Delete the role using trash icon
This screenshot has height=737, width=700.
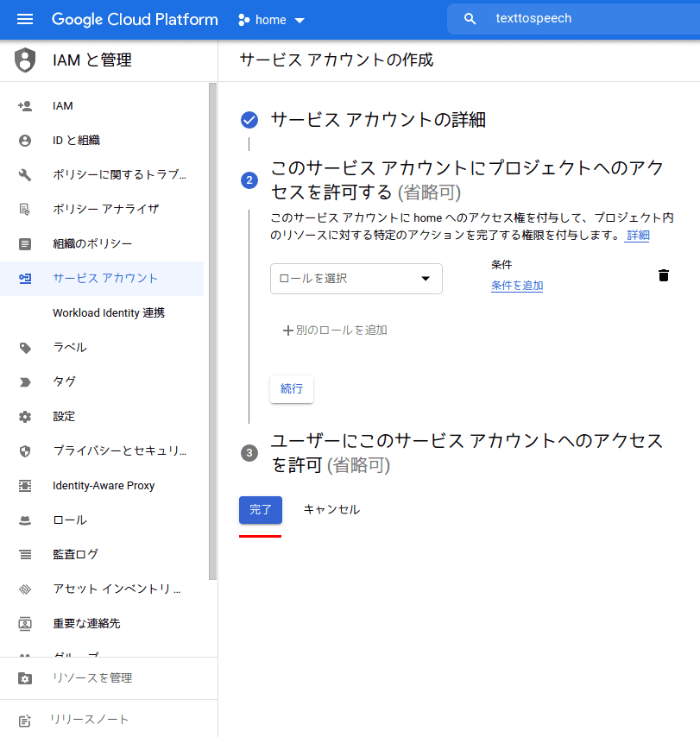[x=663, y=275]
